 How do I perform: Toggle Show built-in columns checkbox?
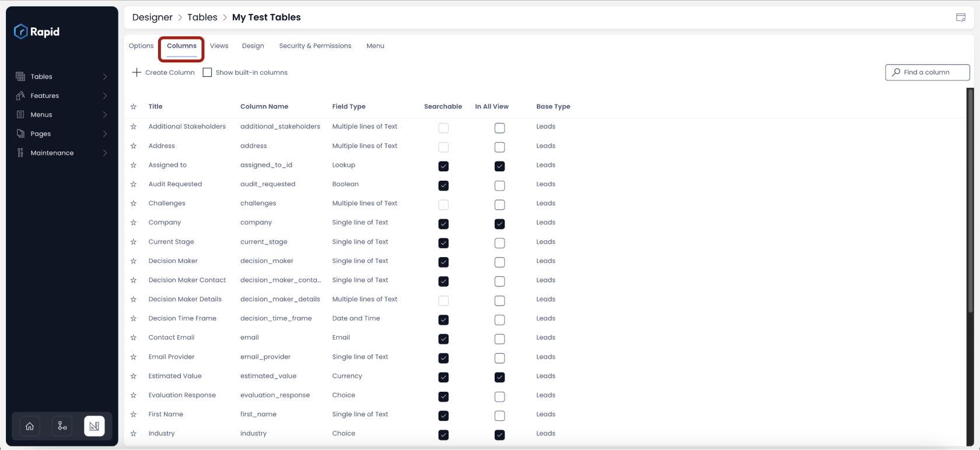(x=207, y=72)
